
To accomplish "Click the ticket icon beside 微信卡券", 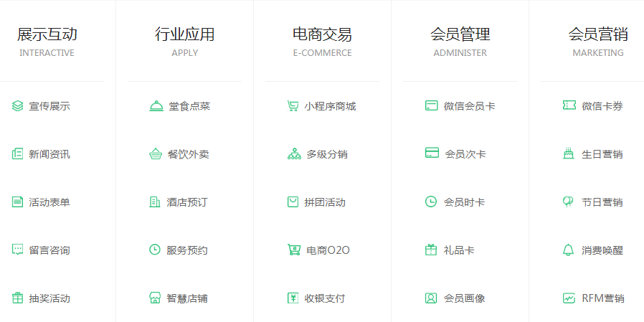I will [569, 106].
